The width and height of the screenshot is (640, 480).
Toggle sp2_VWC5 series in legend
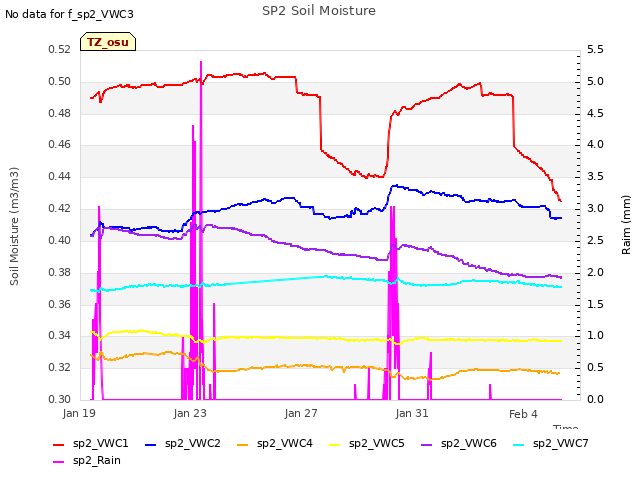click(367, 443)
